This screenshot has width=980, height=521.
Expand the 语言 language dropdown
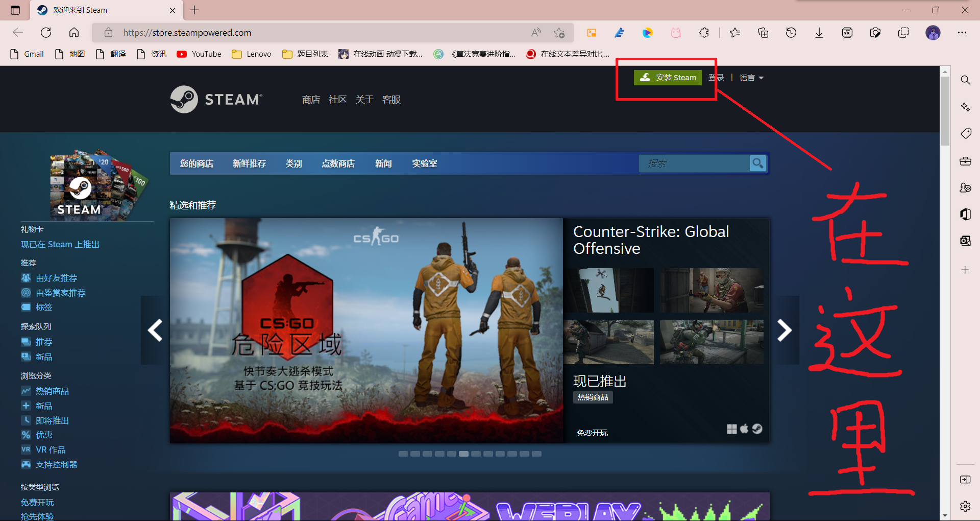pos(751,78)
